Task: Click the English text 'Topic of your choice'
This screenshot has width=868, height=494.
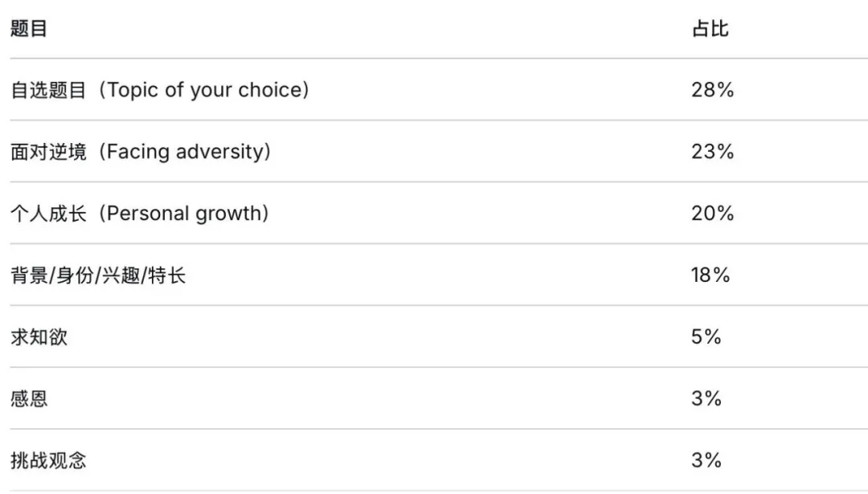Action: tap(204, 90)
